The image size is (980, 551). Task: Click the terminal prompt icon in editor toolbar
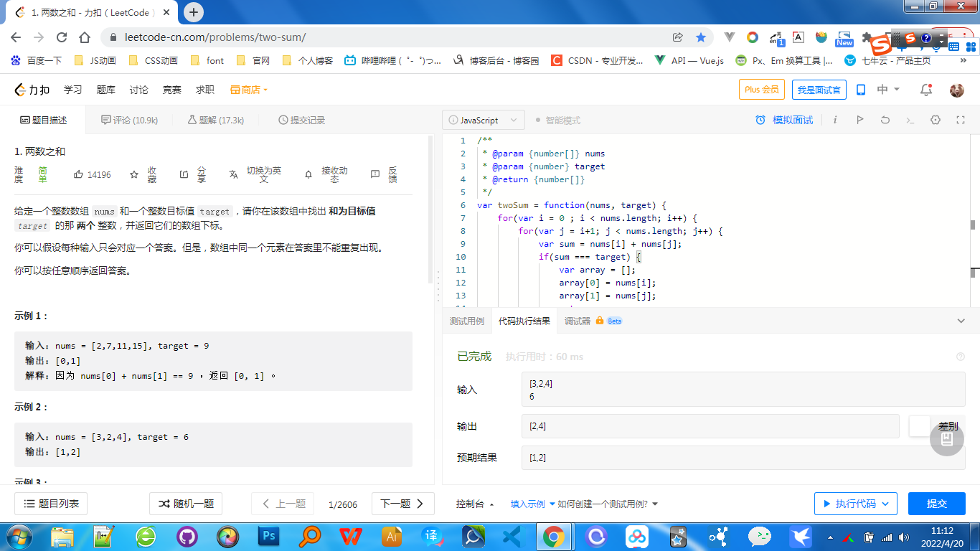(910, 120)
